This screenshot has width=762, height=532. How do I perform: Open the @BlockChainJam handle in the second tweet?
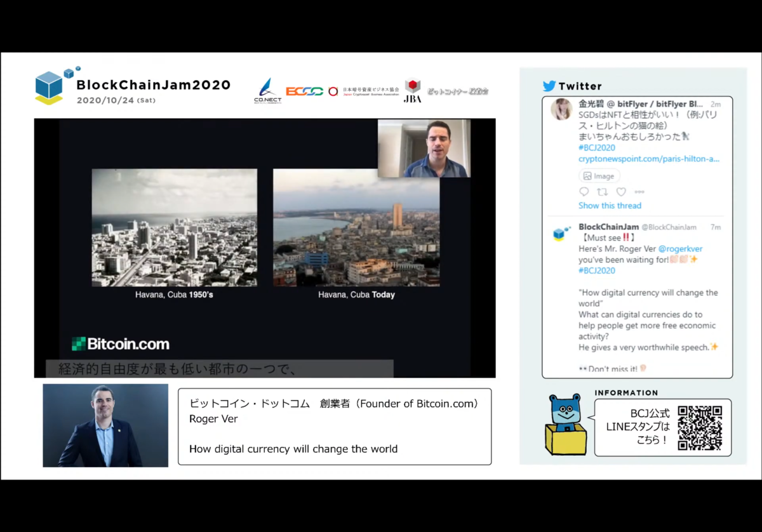pyautogui.click(x=669, y=227)
